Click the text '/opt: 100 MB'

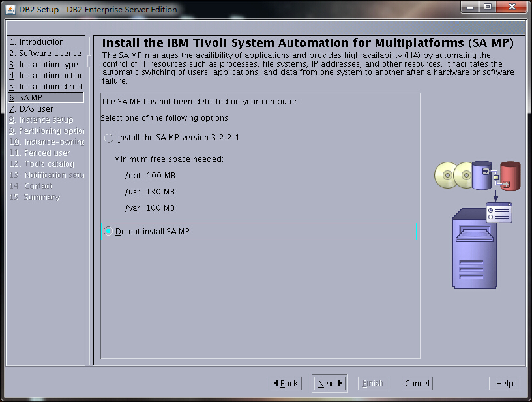point(150,176)
